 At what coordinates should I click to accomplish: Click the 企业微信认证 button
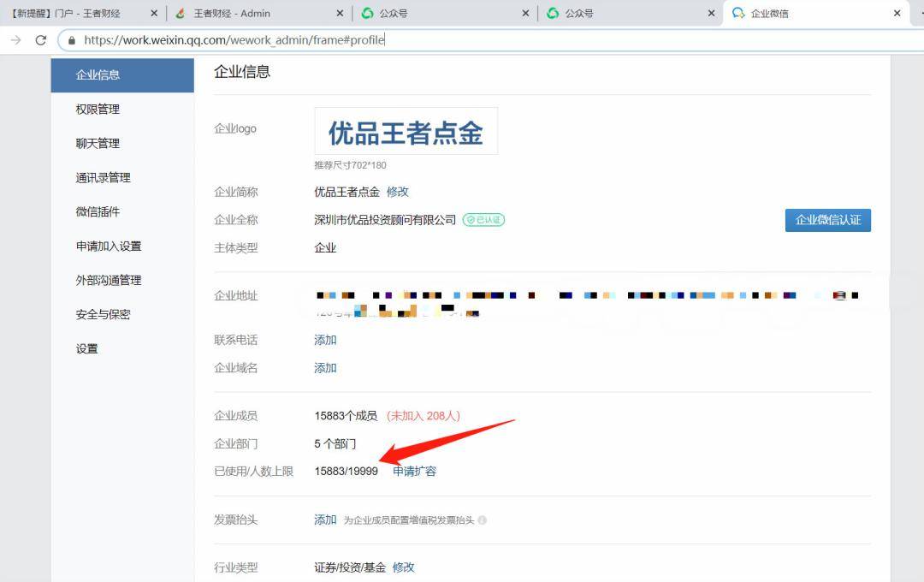(828, 220)
